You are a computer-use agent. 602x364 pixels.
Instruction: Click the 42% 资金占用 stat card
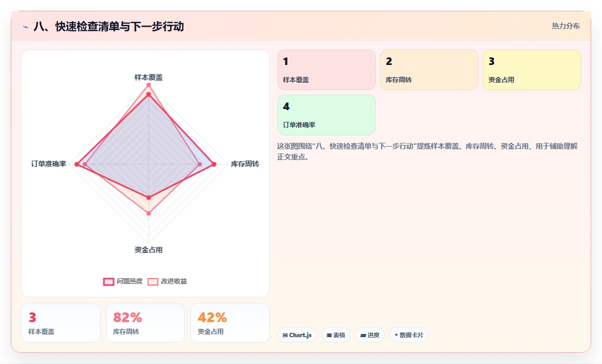230,323
